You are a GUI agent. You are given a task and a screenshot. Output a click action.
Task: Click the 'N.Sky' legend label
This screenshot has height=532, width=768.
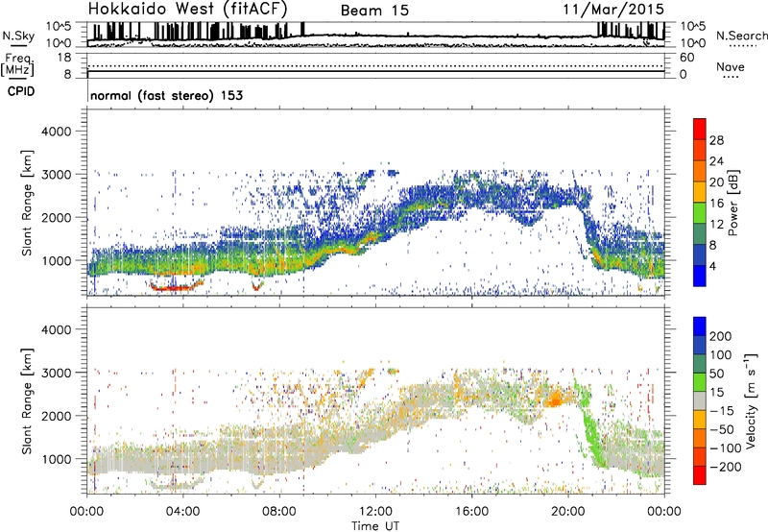point(18,36)
